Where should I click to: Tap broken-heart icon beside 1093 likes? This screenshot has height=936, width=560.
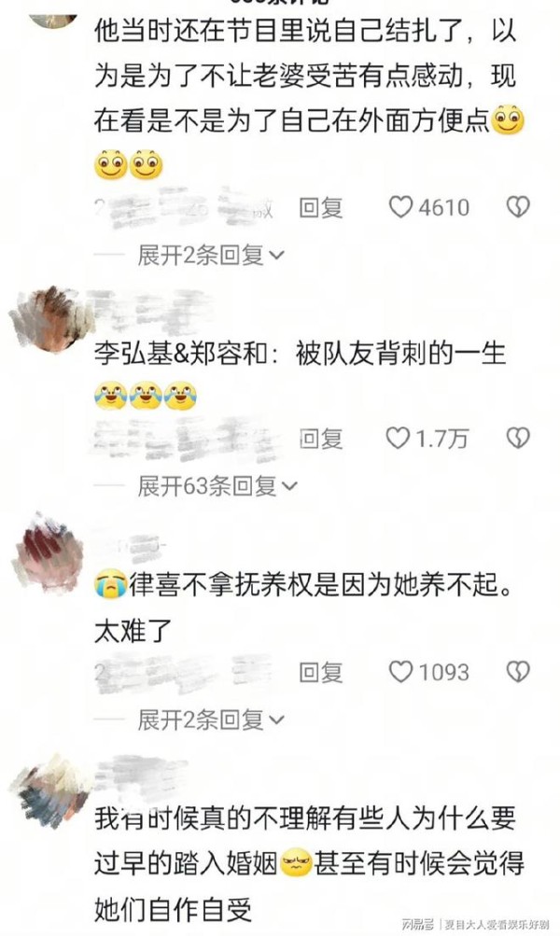[518, 672]
